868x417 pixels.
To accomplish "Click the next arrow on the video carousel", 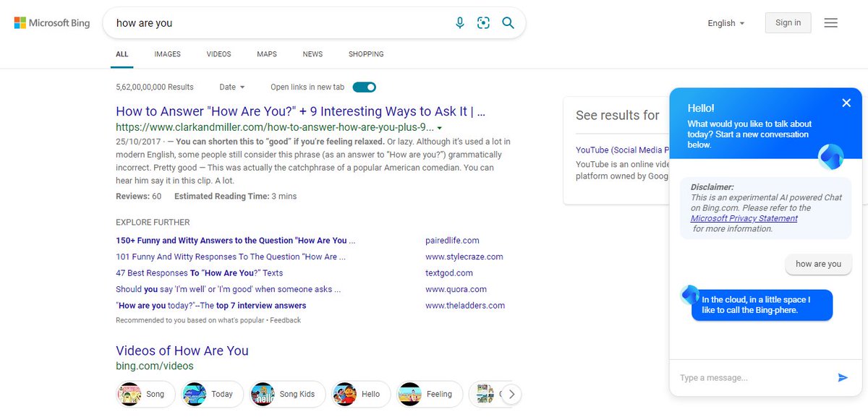I will coord(511,394).
